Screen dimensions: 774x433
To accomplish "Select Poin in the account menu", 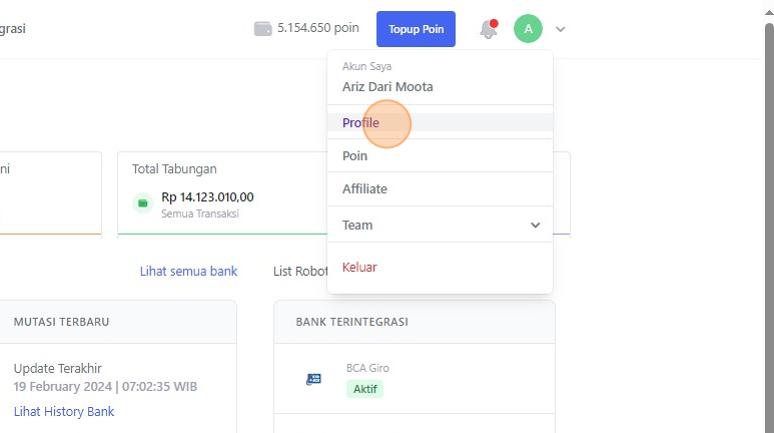I will 440,156.
